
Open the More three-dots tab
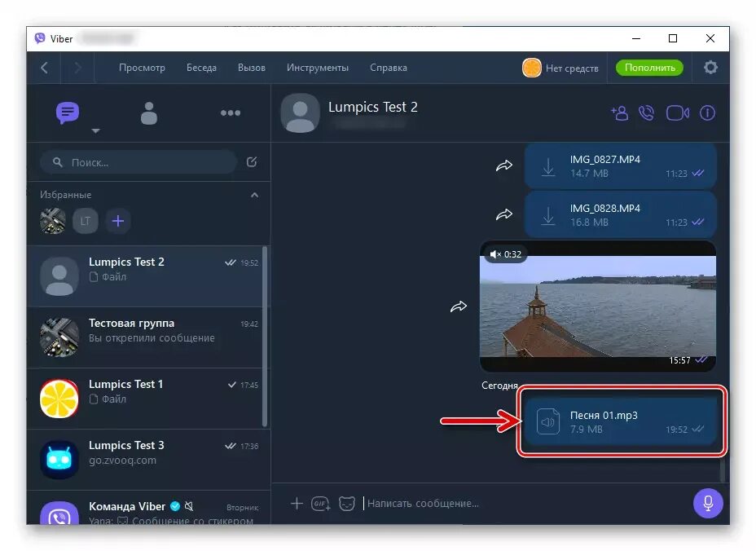pyautogui.click(x=231, y=113)
